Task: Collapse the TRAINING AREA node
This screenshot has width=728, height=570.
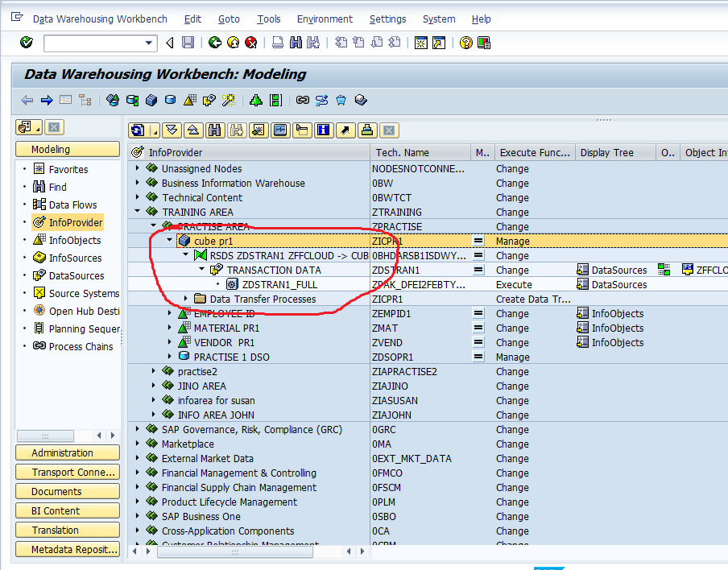Action: pos(135,212)
